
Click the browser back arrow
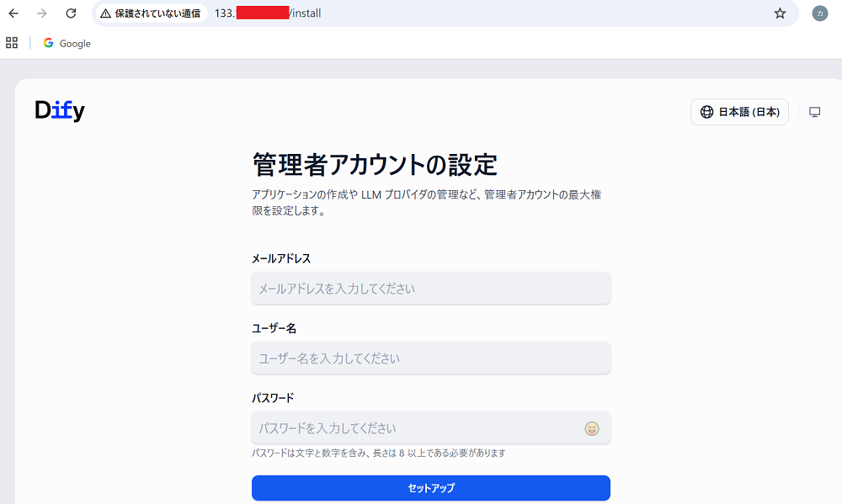point(13,13)
